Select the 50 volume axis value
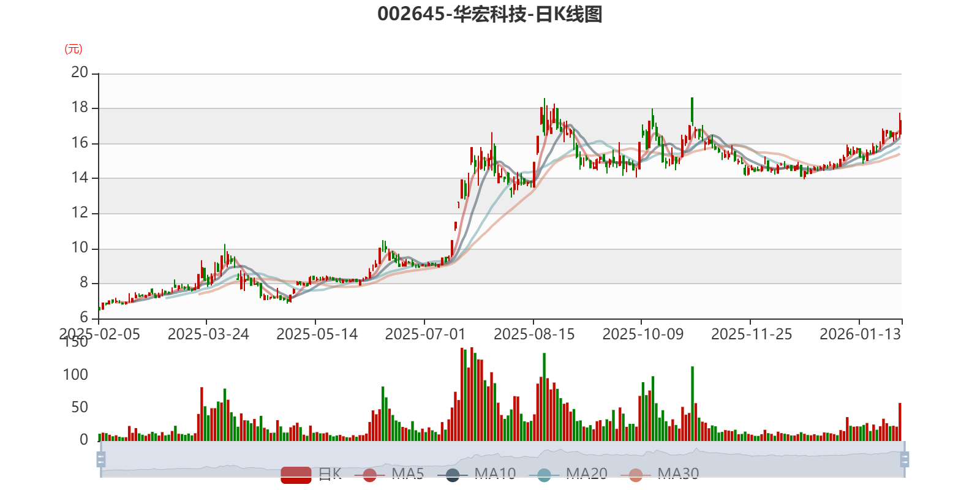This screenshot has height=490, width=980. 80,407
